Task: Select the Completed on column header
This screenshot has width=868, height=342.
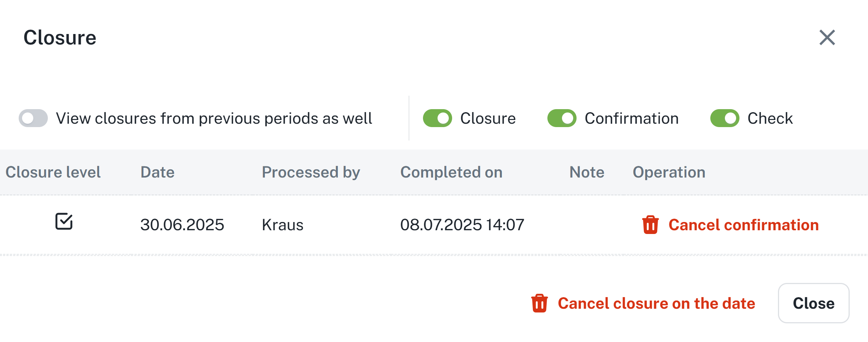Action: pos(451,172)
